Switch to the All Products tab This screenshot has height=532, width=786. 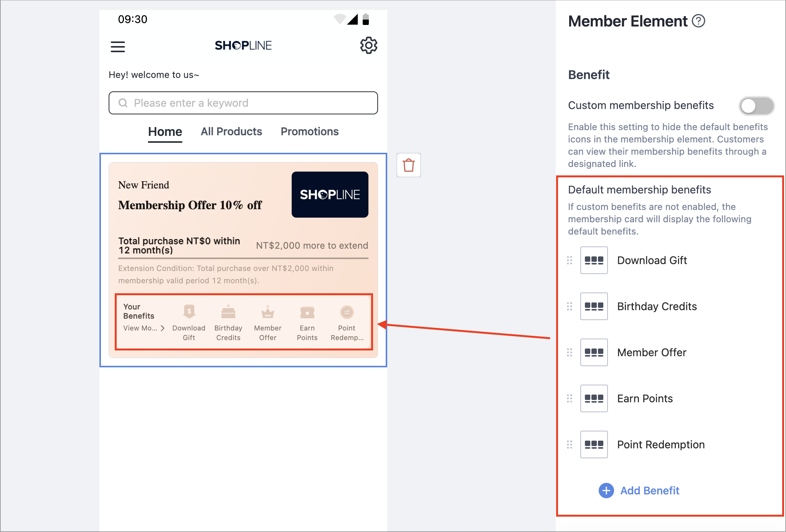click(231, 132)
